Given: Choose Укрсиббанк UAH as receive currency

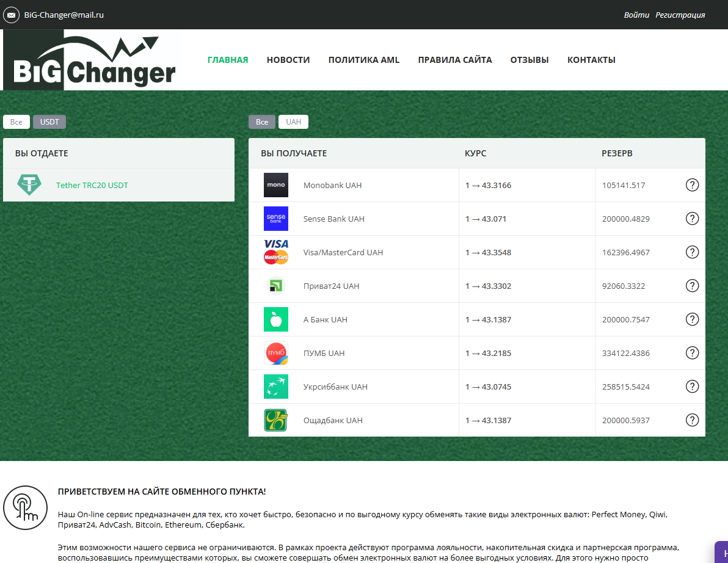Looking at the screenshot, I should tap(335, 387).
